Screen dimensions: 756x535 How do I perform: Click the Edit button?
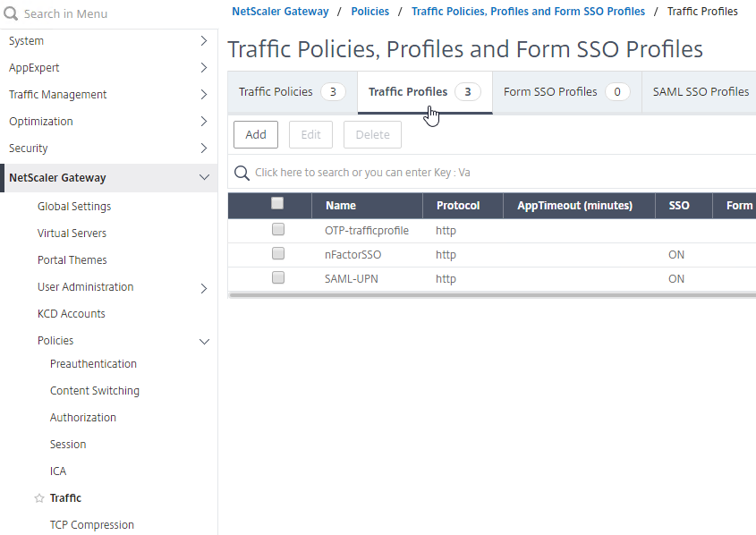point(311,135)
